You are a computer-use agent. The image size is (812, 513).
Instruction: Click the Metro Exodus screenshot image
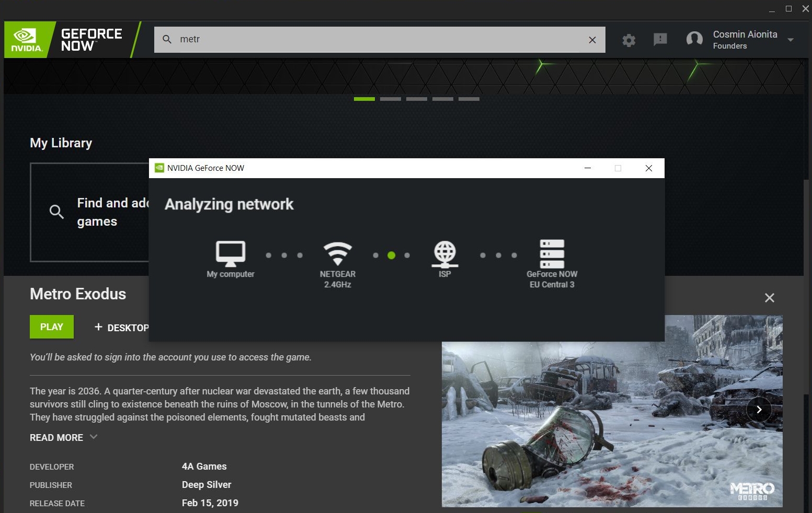(612, 411)
